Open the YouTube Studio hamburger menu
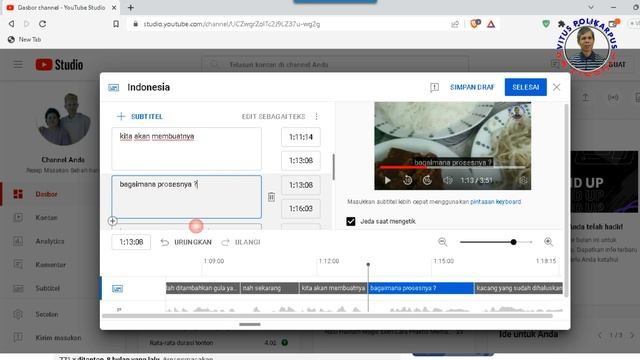640x360 pixels. pyautogui.click(x=18, y=64)
